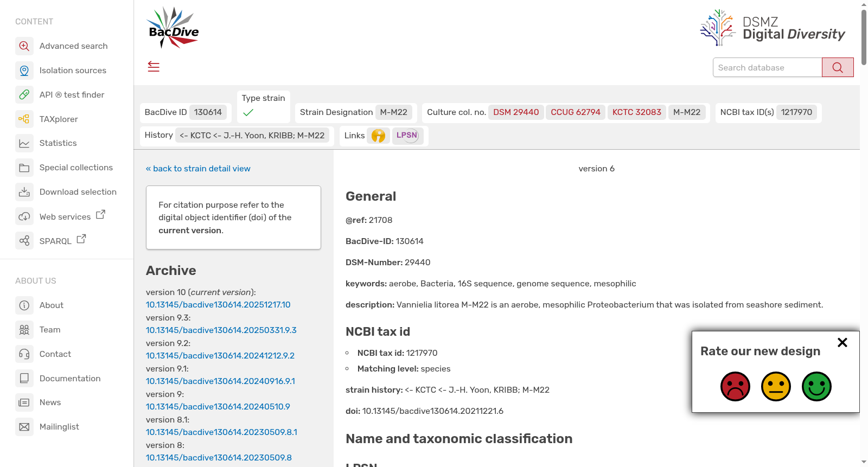This screenshot has height=467, width=868.
Task: Click the Contact headset icon
Action: coord(24,354)
